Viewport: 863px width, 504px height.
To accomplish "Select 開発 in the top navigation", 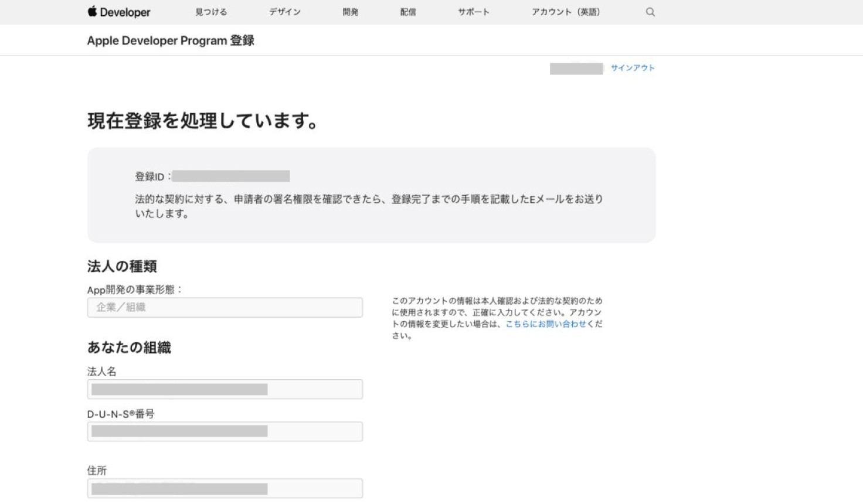I will tap(351, 12).
